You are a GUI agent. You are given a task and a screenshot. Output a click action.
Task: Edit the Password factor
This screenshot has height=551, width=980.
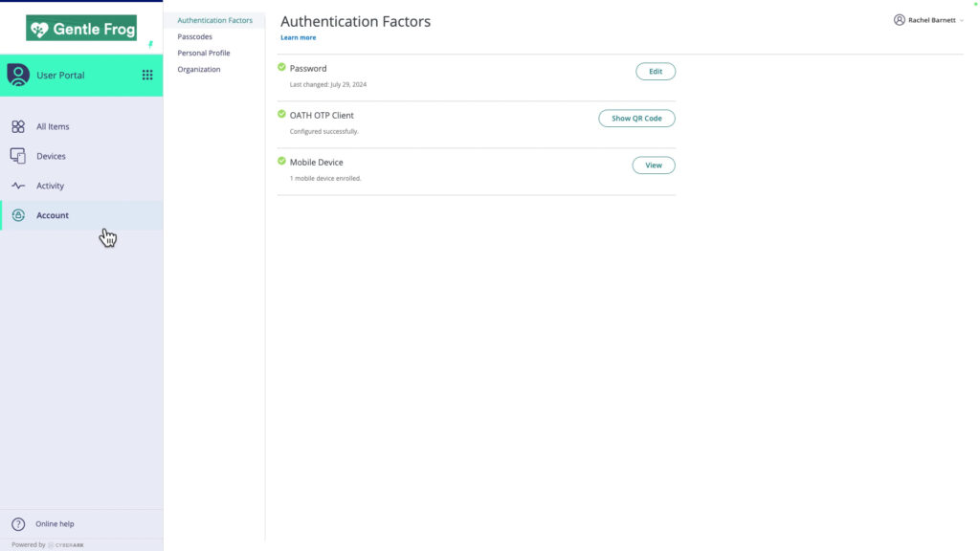tap(655, 71)
